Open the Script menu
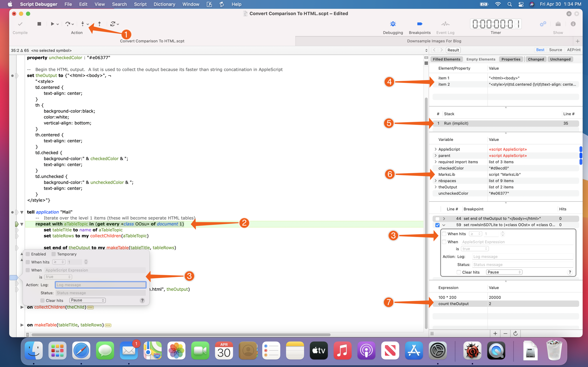This screenshot has height=367, width=588. [140, 4]
